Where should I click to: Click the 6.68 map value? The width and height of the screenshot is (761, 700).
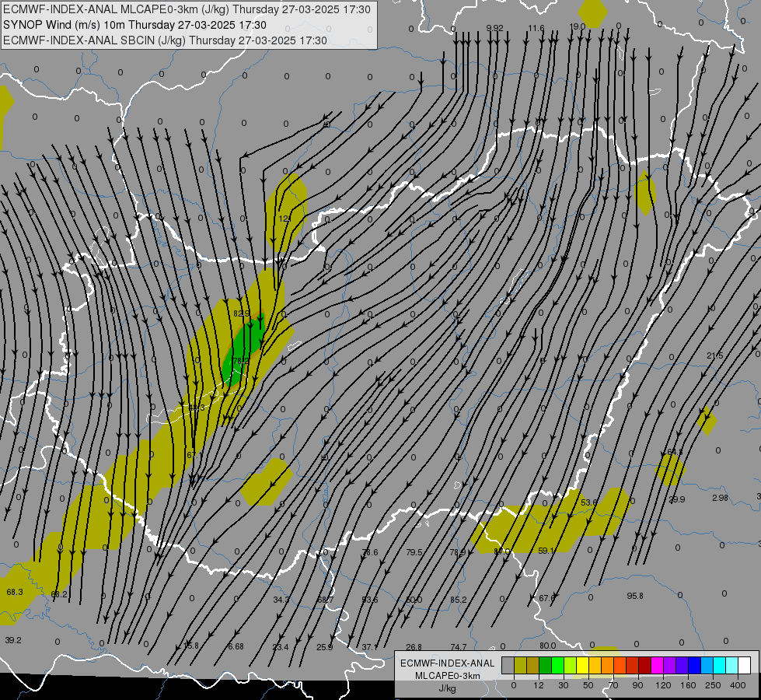[236, 646]
